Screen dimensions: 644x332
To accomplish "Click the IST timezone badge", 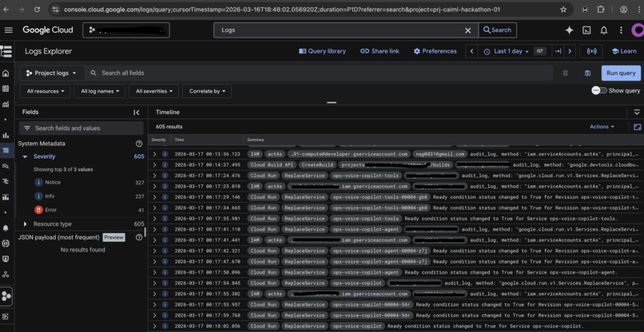I will [540, 51].
